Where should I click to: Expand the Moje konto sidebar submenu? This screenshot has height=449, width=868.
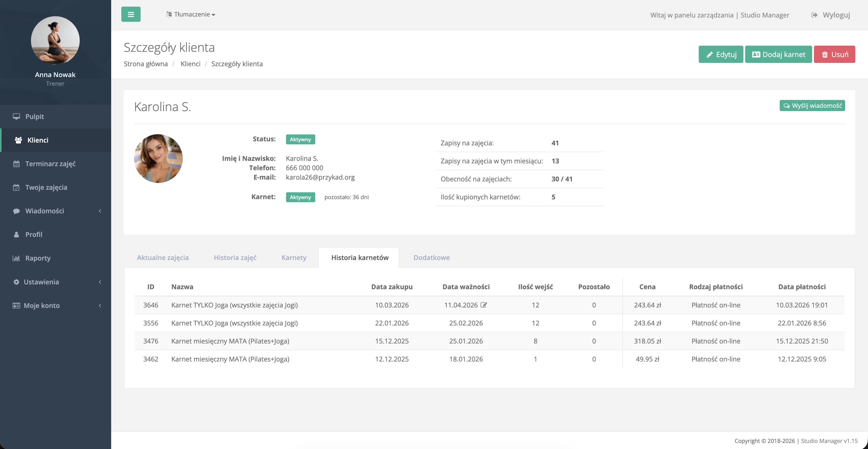tap(41, 305)
